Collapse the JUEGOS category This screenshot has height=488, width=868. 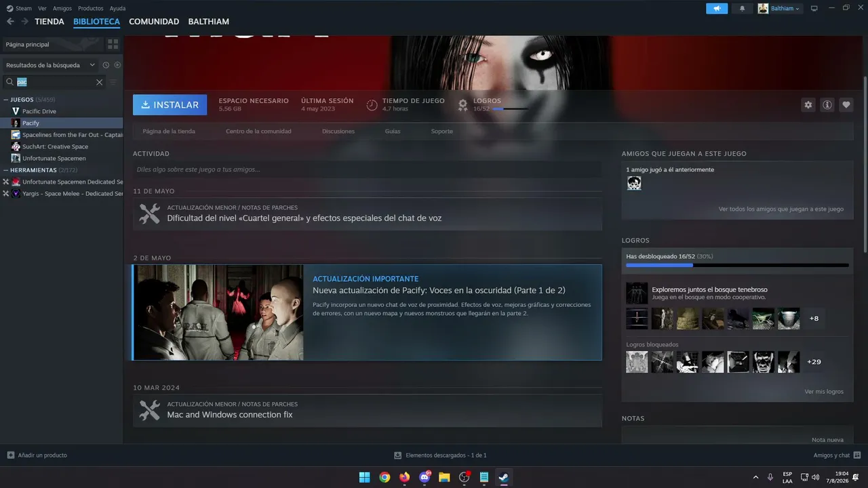[6, 100]
